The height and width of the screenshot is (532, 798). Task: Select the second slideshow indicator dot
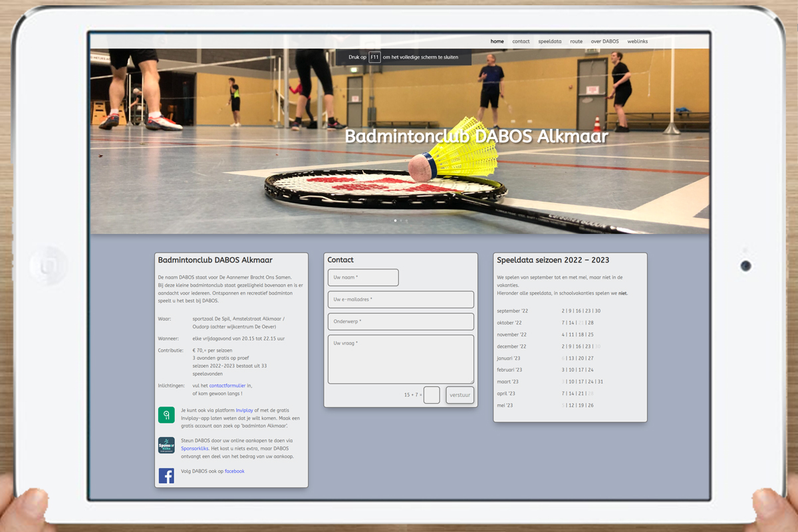[400, 220]
